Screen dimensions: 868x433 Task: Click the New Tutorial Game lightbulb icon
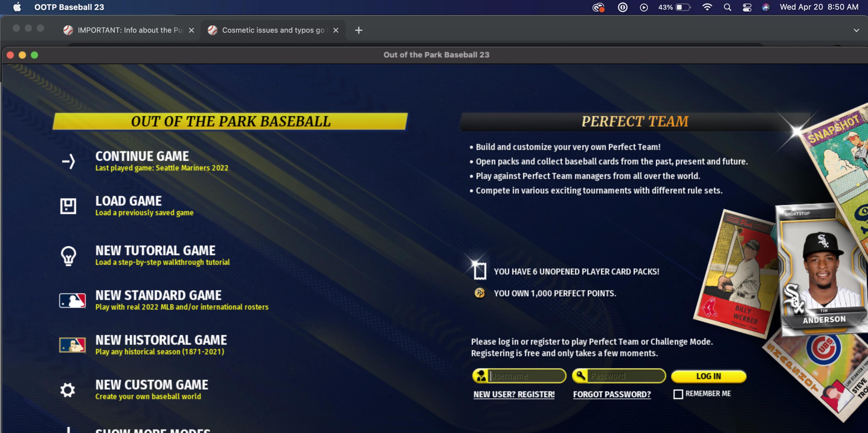[68, 256]
